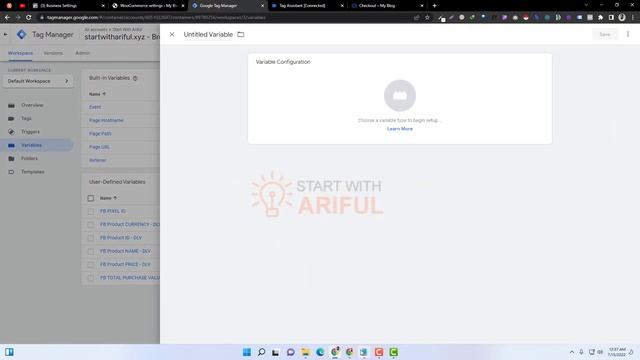Open the FB Product NAME - DLV variable
Viewport: 640px width, 360px height.
[125, 251]
